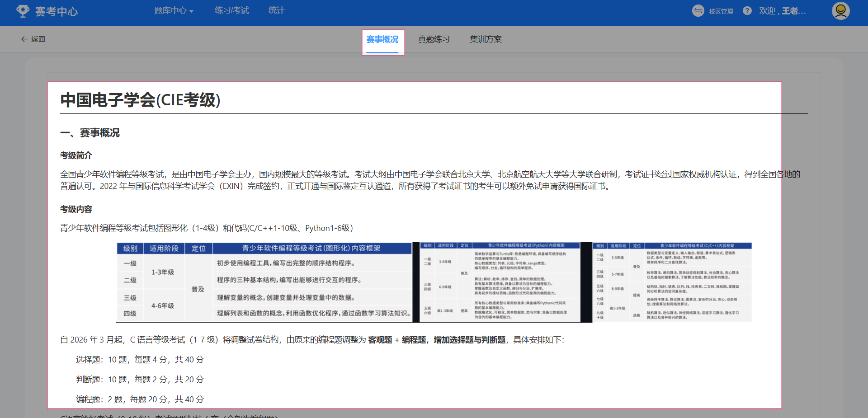Switch to the 集训方案 tab
This screenshot has height=418, width=868.
tap(486, 40)
